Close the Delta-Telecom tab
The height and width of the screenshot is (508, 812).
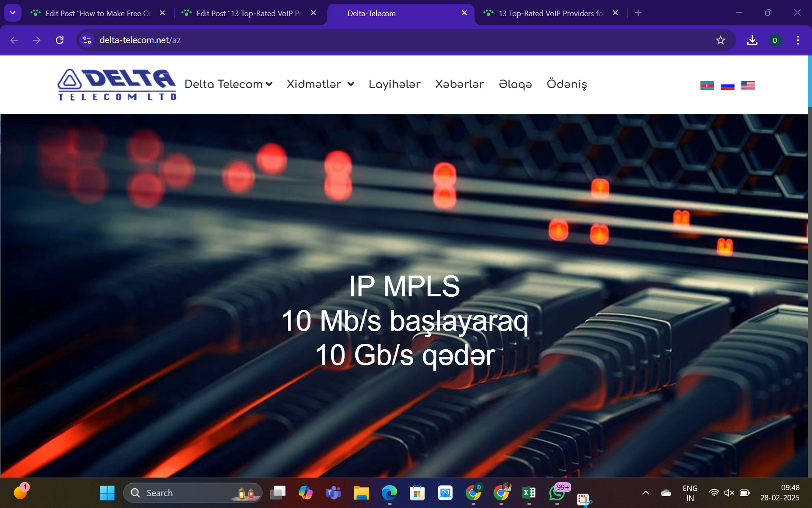pyautogui.click(x=464, y=13)
